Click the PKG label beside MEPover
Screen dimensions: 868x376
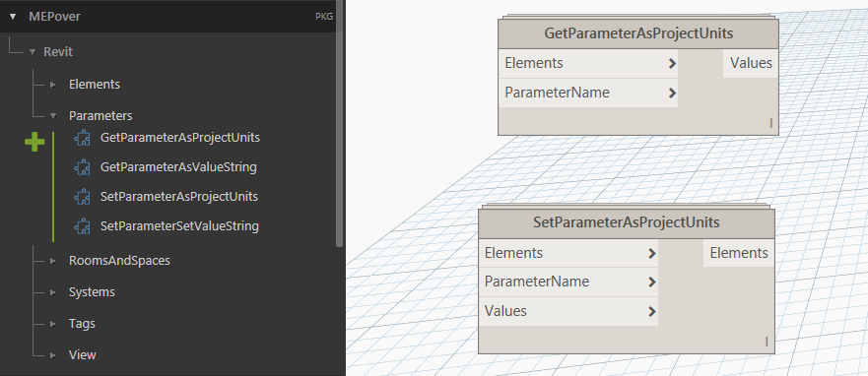tap(324, 17)
